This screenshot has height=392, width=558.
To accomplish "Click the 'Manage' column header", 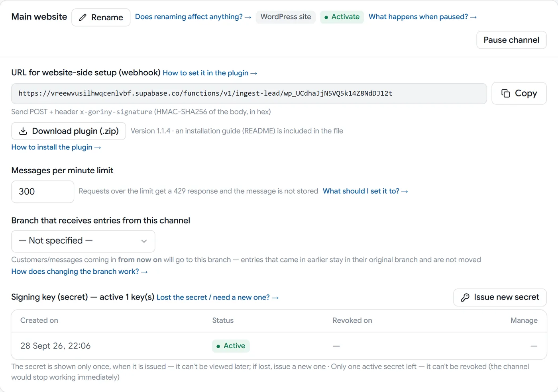I will [x=524, y=320].
